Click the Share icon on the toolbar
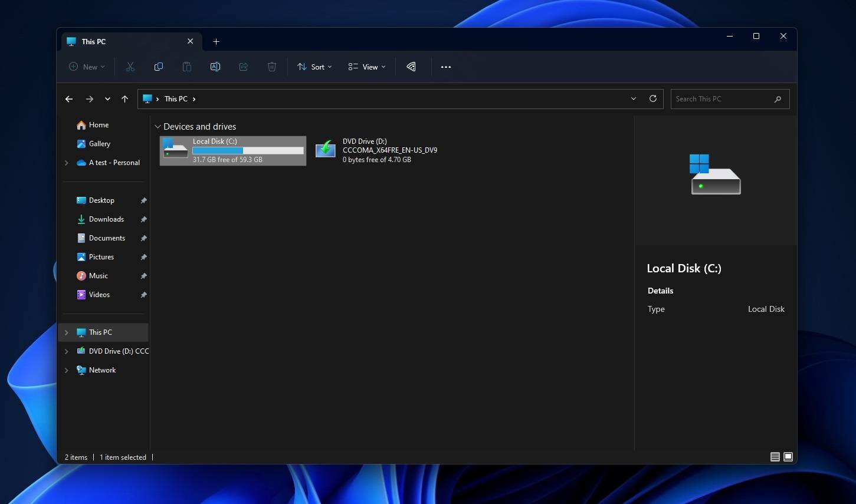856x504 pixels. pos(243,67)
